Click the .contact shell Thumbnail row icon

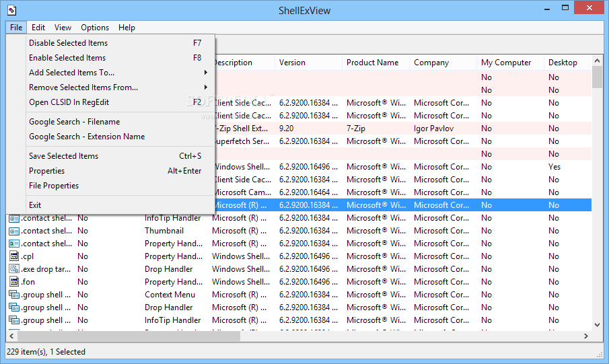13,231
